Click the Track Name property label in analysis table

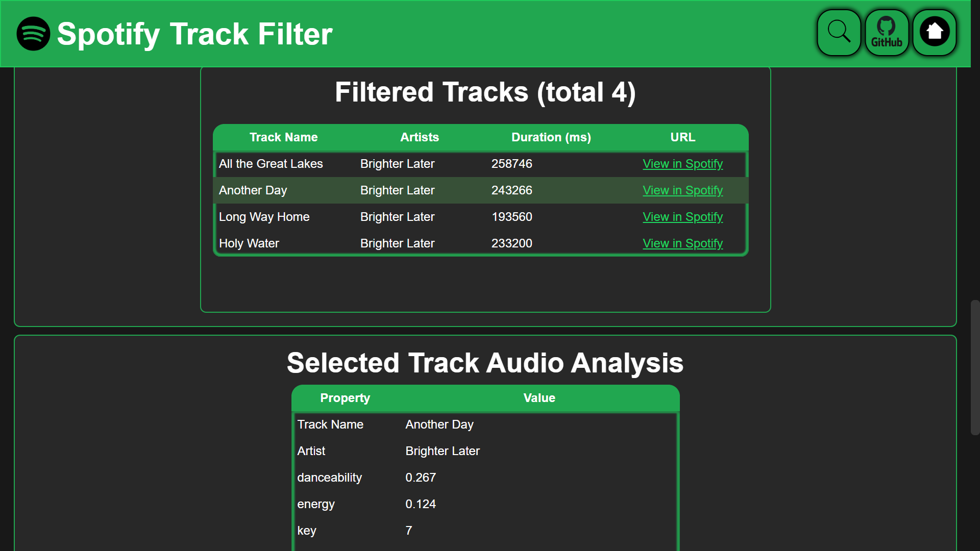click(x=330, y=424)
